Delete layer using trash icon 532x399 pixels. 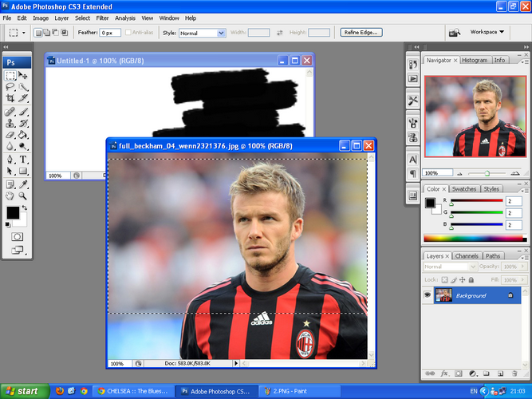514,373
